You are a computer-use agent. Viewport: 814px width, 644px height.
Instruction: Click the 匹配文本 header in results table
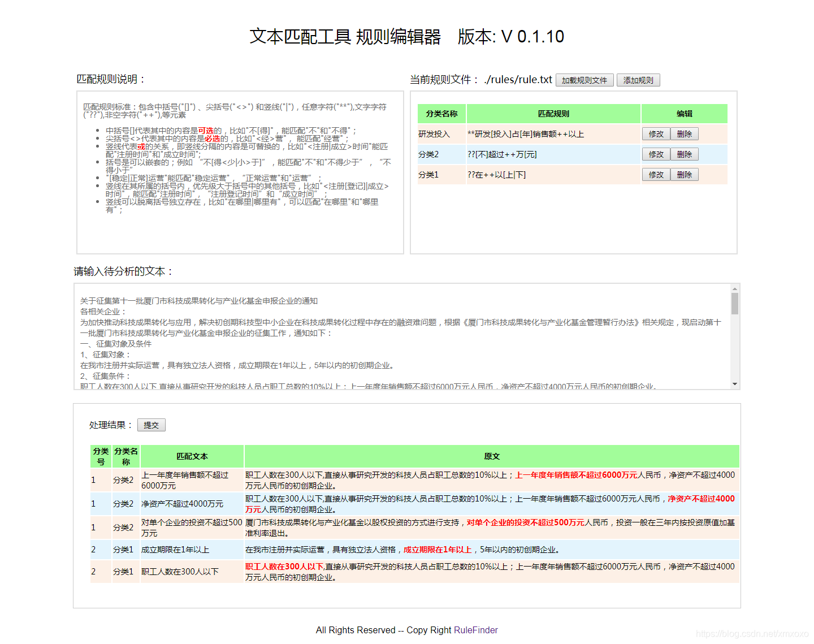pyautogui.click(x=192, y=456)
